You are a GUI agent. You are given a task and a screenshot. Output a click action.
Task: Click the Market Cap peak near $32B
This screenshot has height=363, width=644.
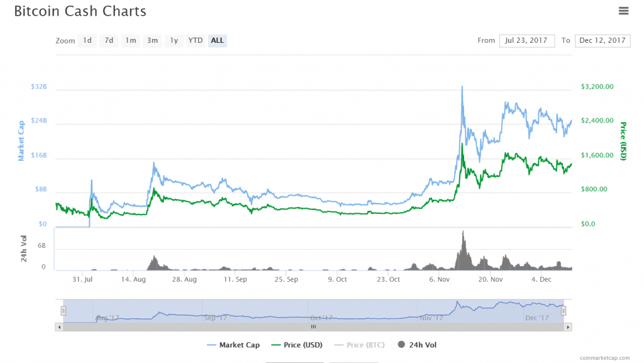(x=462, y=87)
